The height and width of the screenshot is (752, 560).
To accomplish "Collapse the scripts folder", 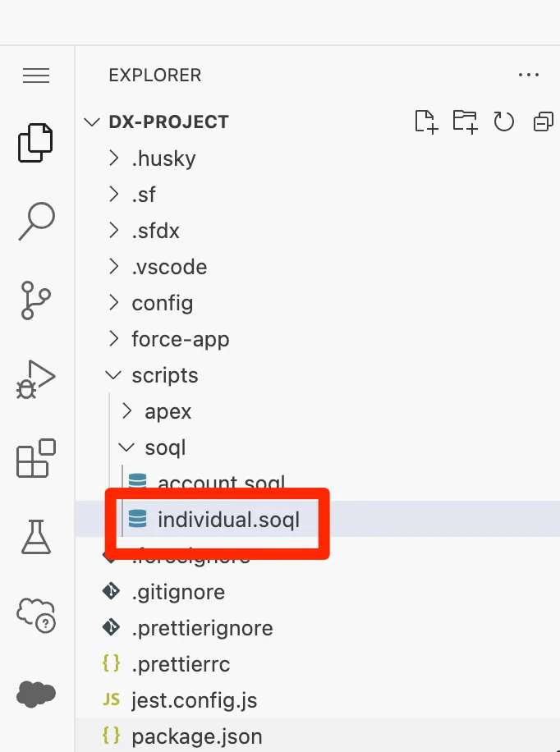I will (x=164, y=375).
